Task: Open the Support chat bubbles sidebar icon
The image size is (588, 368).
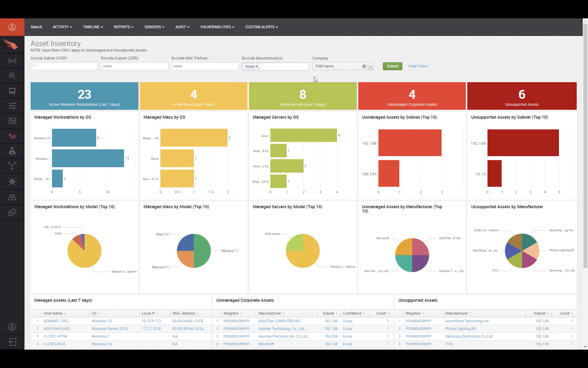Action: [x=12, y=212]
